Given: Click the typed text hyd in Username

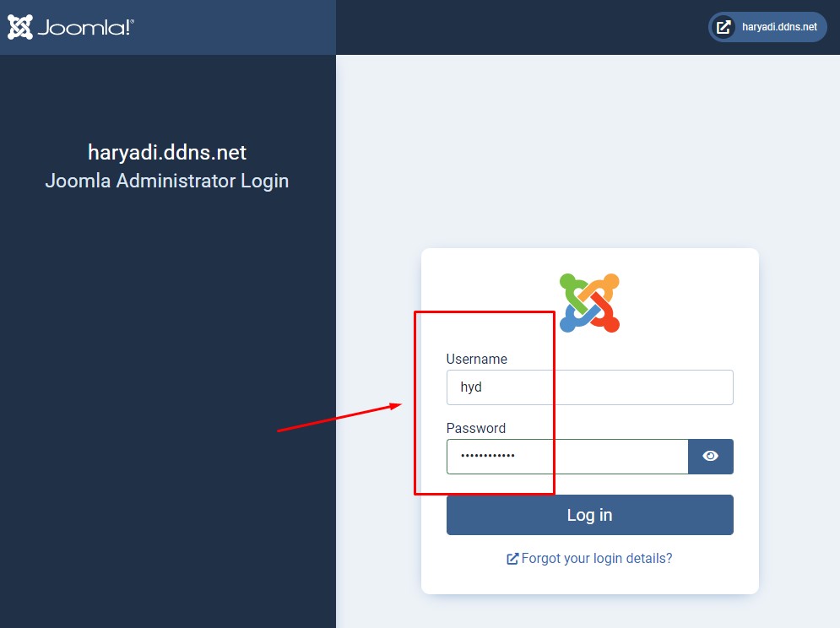Looking at the screenshot, I should point(470,387).
